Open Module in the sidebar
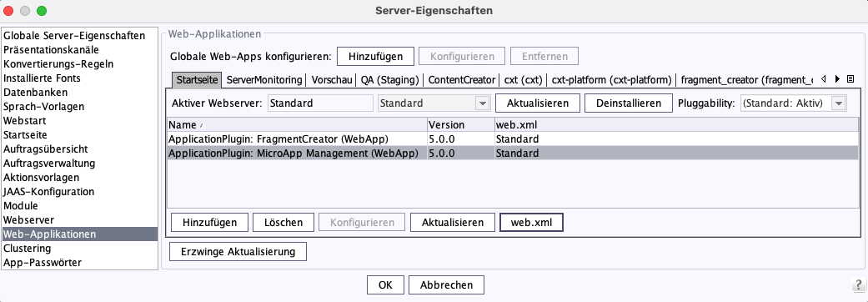This screenshot has width=868, height=302. tap(80, 205)
